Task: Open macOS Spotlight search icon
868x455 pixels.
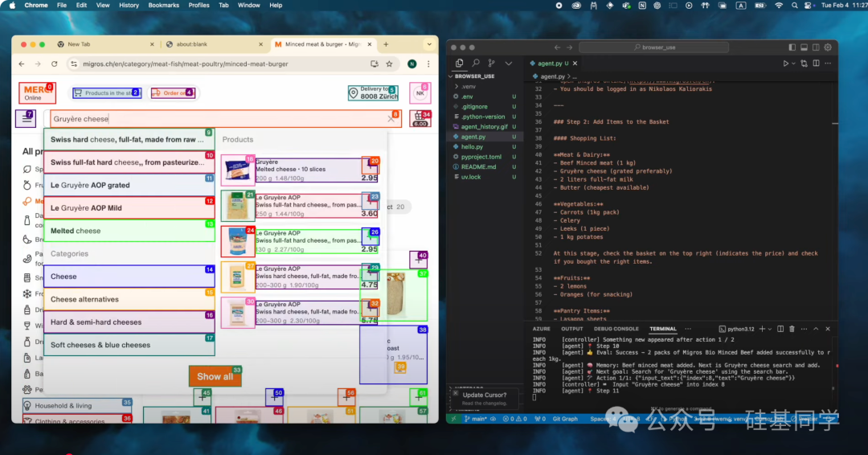Action: point(794,5)
